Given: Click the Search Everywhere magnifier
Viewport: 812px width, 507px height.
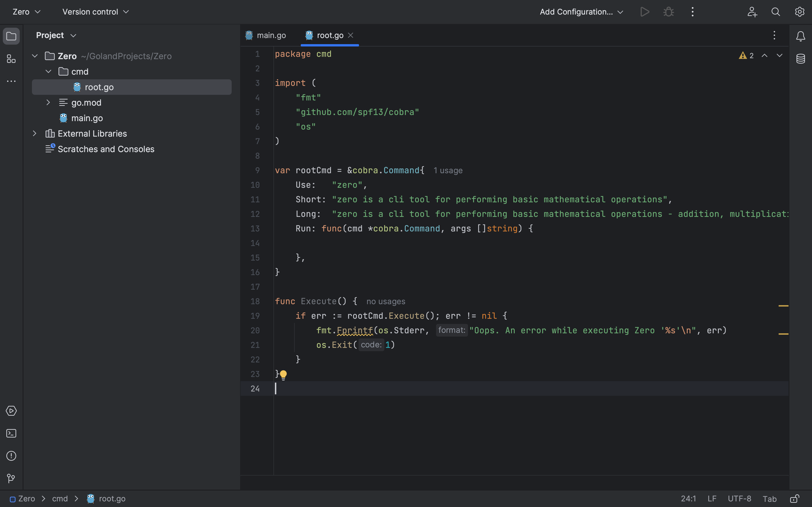Looking at the screenshot, I should click(776, 12).
